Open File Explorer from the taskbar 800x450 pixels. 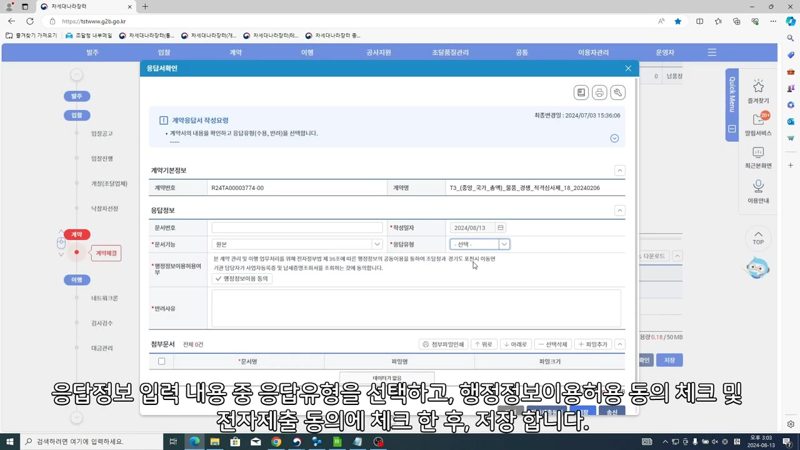(215, 441)
